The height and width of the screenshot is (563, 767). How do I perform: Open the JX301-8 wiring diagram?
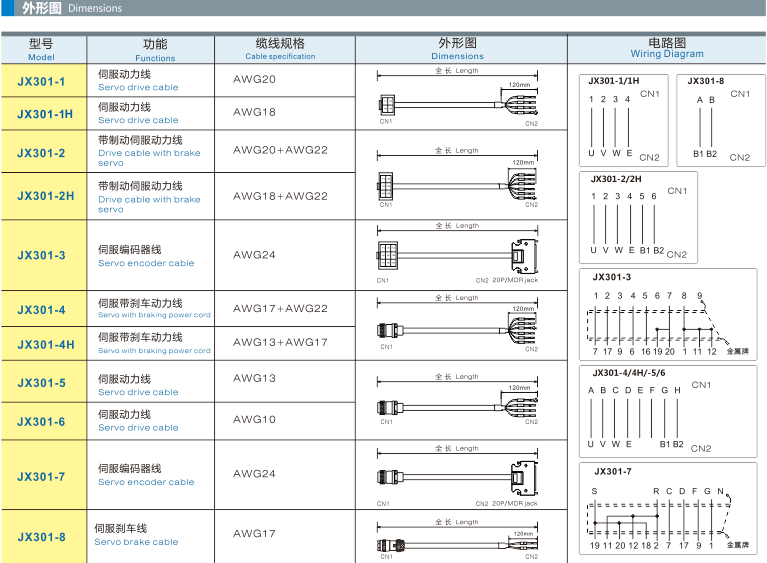point(721,120)
